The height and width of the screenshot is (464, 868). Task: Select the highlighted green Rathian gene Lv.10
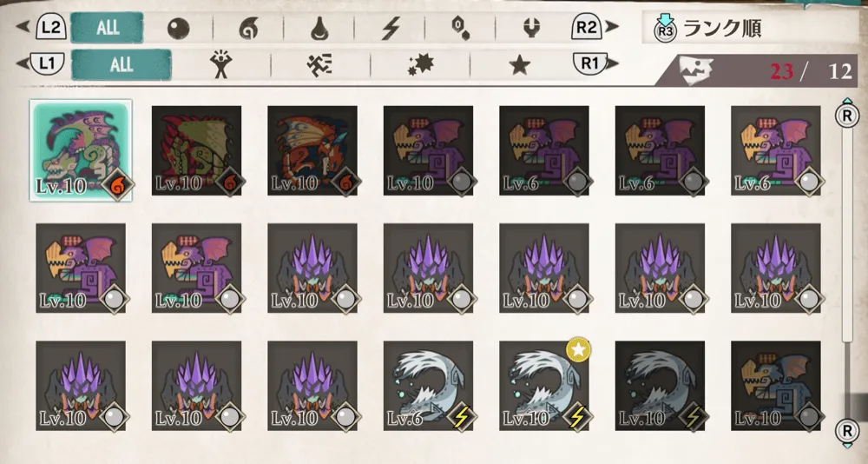pos(81,150)
